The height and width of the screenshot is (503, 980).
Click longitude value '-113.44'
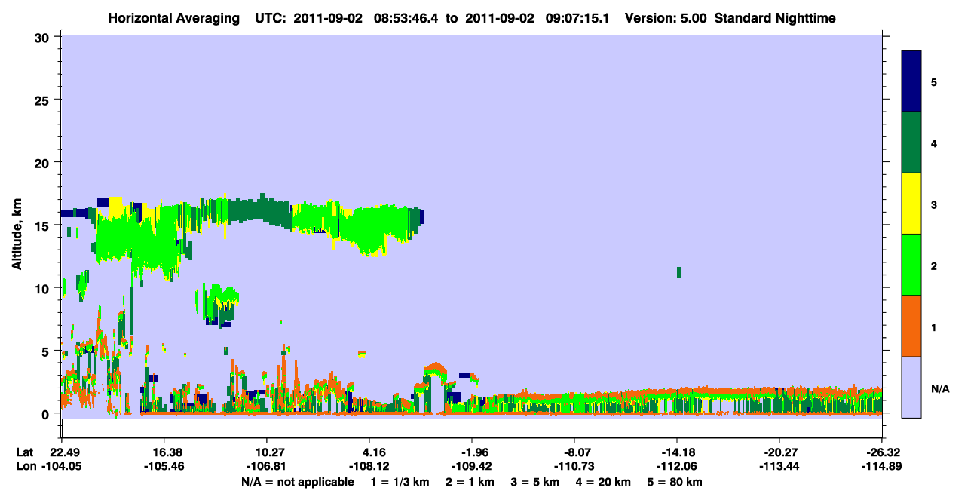click(x=779, y=466)
